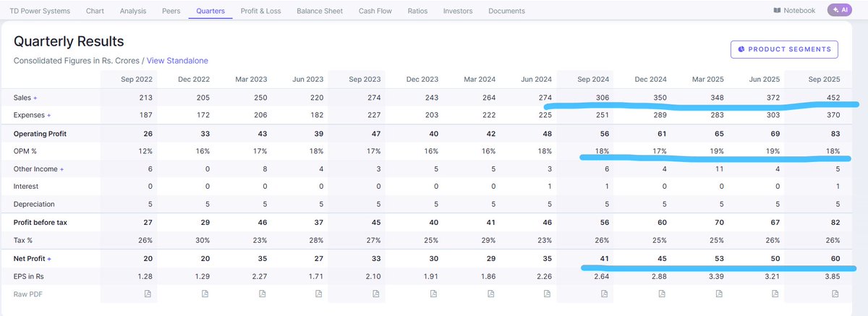Viewport: 868px width, 316px height.
Task: Open the Balance Sheet tab
Action: (318, 11)
